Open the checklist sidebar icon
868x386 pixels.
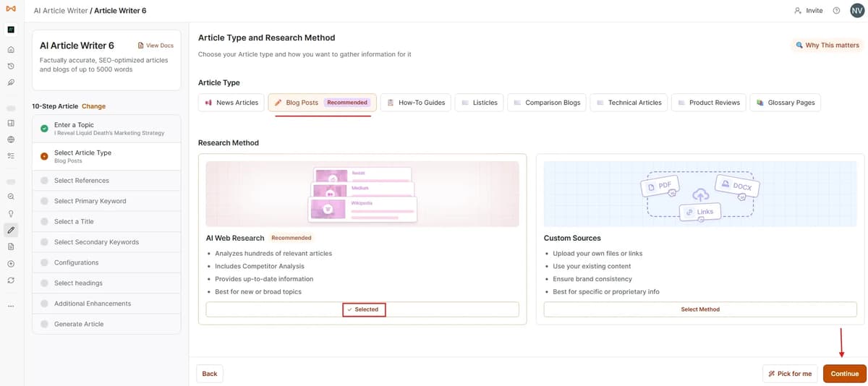click(x=11, y=155)
